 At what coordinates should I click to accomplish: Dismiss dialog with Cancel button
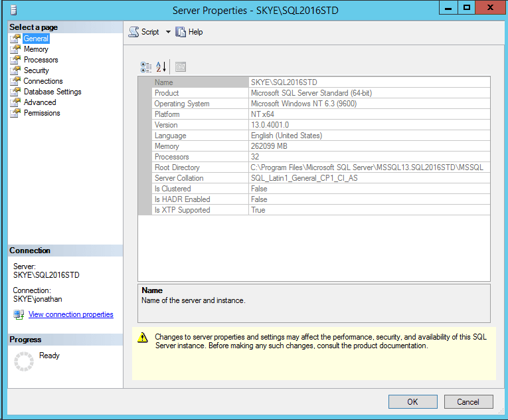coord(468,402)
